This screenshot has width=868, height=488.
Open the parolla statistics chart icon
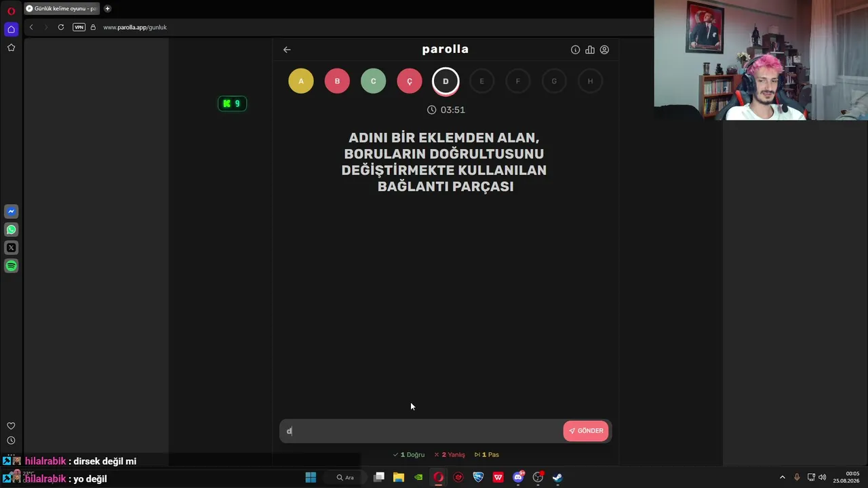590,49
